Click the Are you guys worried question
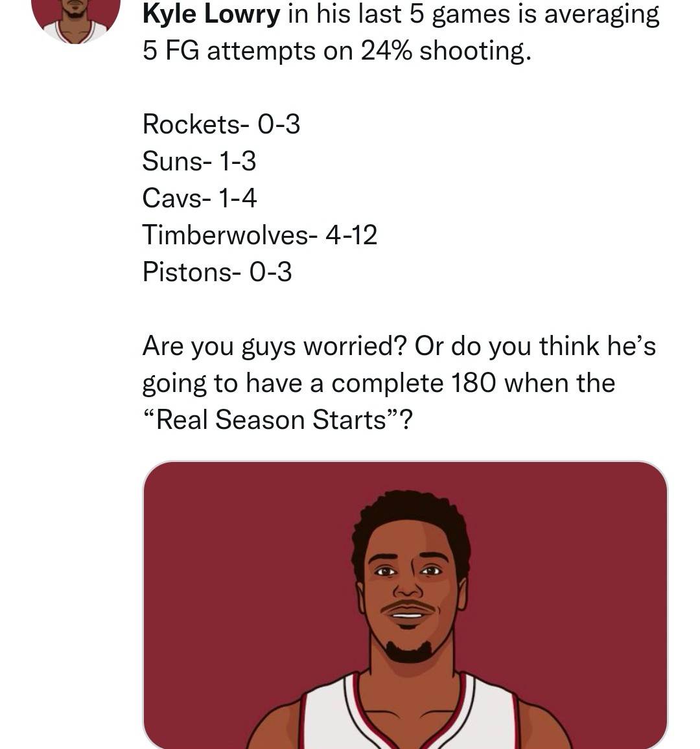The height and width of the screenshot is (749, 700). 275,346
